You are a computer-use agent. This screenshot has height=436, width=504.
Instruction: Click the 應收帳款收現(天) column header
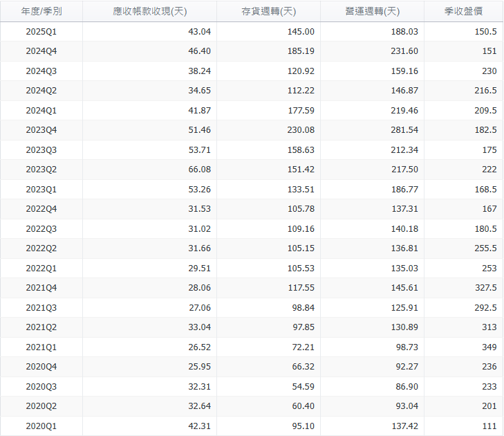coord(149,12)
